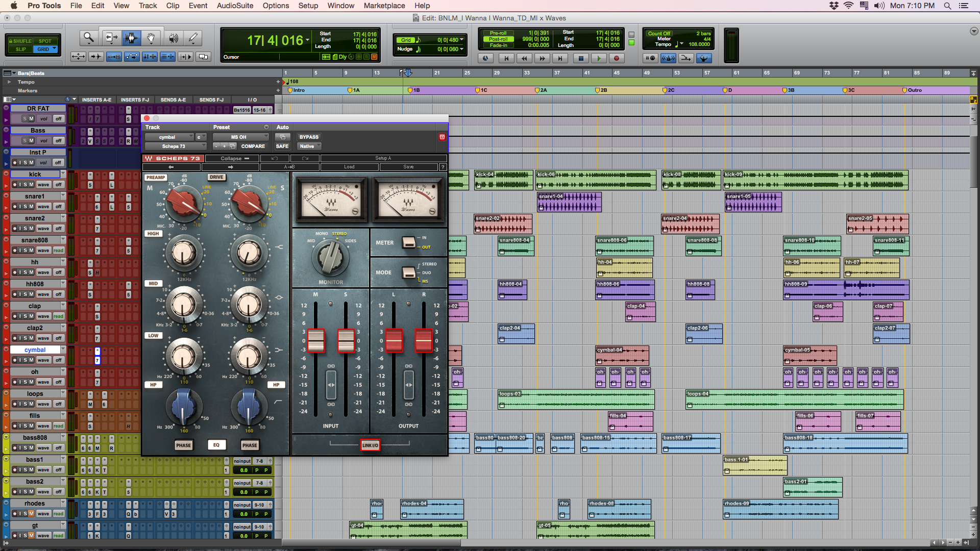Open the Native processing dropdown
Image resolution: width=980 pixels, height=551 pixels.
(309, 146)
